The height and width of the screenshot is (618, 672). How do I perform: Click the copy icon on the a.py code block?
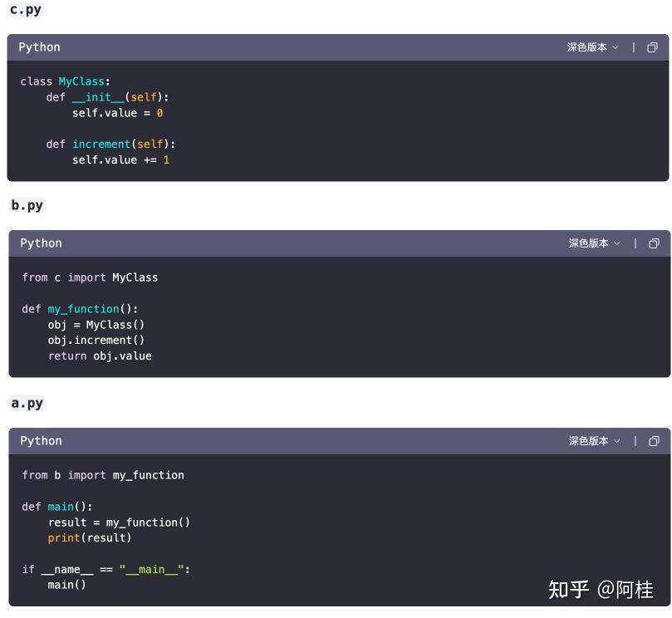click(653, 441)
